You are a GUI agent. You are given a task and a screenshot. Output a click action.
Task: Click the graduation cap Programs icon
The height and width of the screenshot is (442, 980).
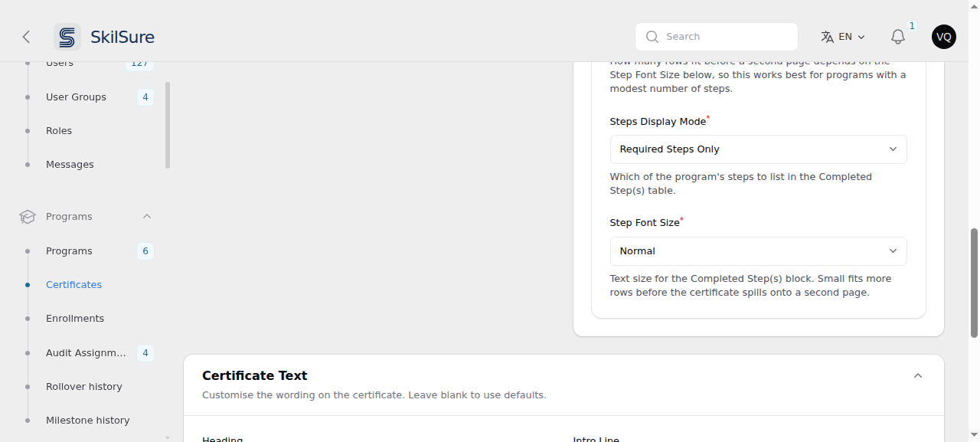coord(28,217)
